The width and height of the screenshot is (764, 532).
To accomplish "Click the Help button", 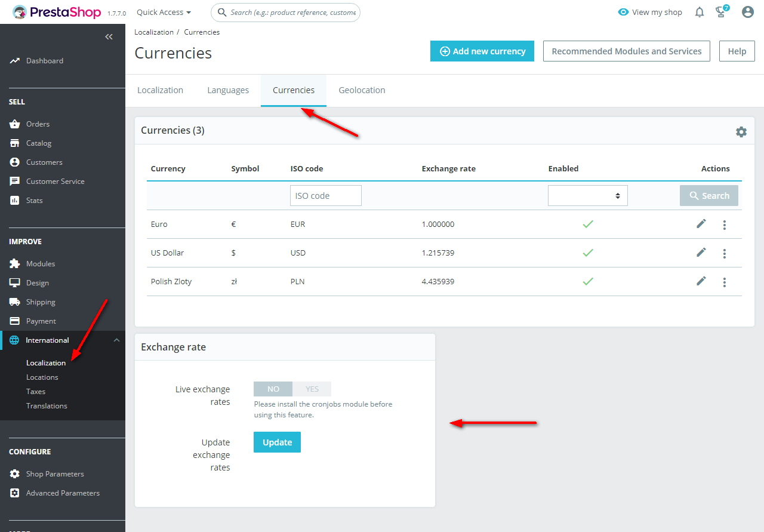I will coord(737,51).
